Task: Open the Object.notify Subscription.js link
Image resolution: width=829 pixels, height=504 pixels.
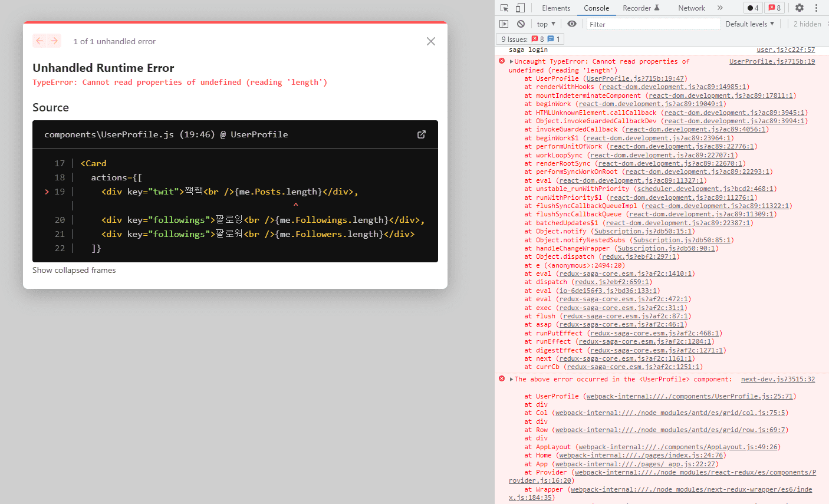Action: (x=643, y=232)
